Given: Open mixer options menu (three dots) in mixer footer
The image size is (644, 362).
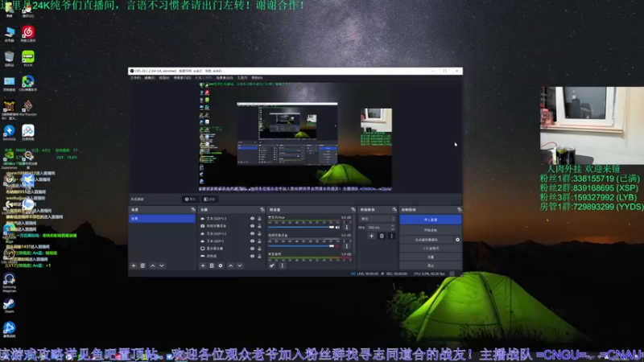Looking at the screenshot, I should pos(282,265).
